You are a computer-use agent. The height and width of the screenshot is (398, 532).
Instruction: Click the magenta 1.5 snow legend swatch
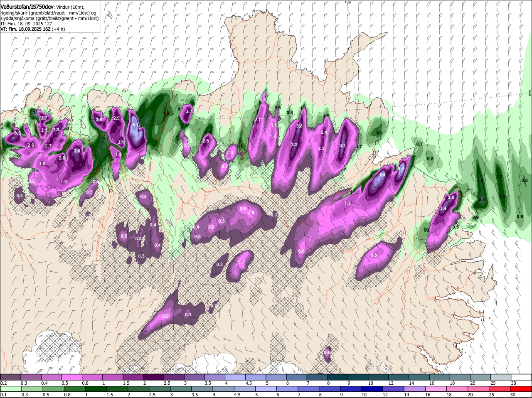(133, 377)
